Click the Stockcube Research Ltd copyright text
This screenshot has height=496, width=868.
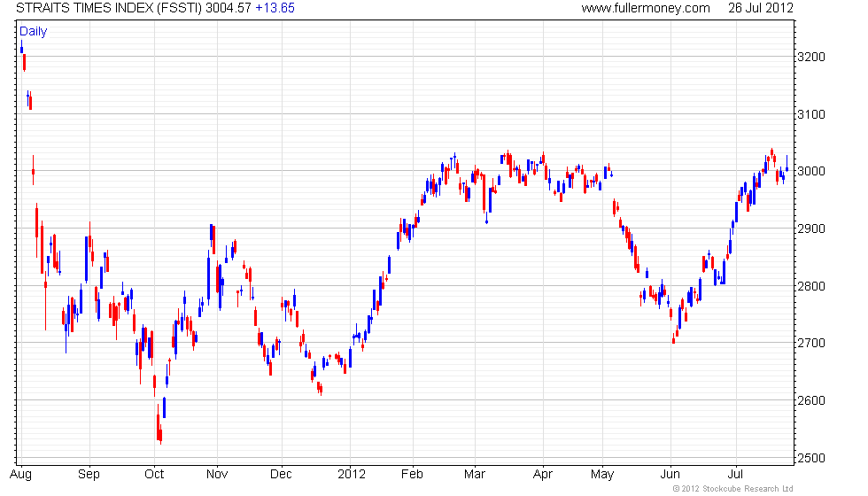(733, 489)
